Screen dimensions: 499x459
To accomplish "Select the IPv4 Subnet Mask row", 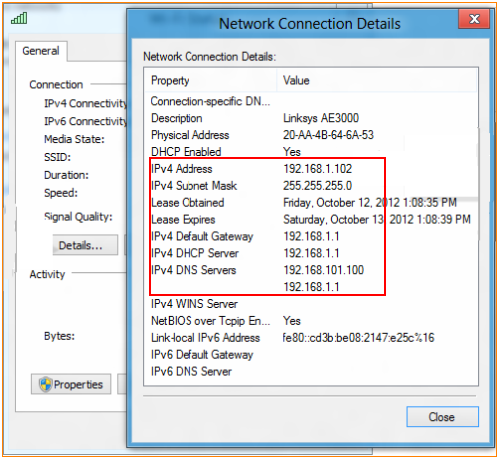I will pyautogui.click(x=311, y=186).
